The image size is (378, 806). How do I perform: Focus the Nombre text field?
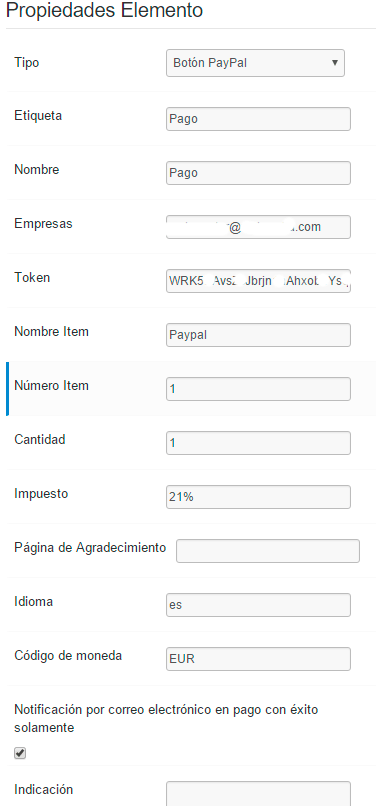point(258,173)
